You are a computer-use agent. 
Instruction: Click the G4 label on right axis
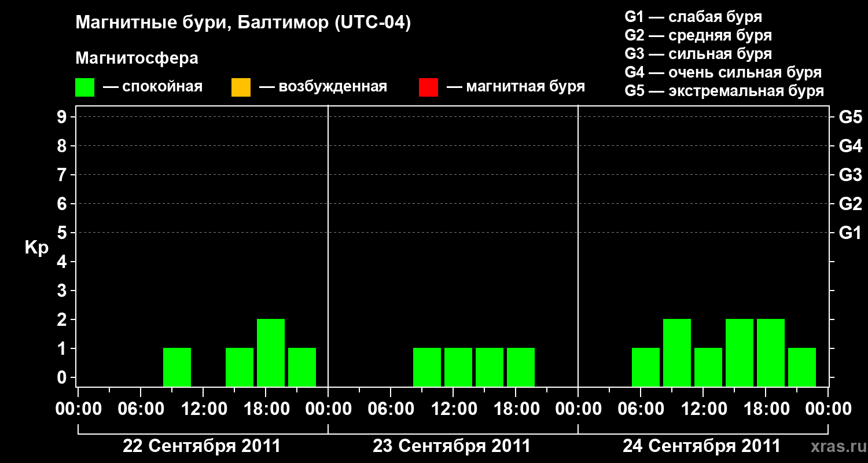(x=851, y=146)
